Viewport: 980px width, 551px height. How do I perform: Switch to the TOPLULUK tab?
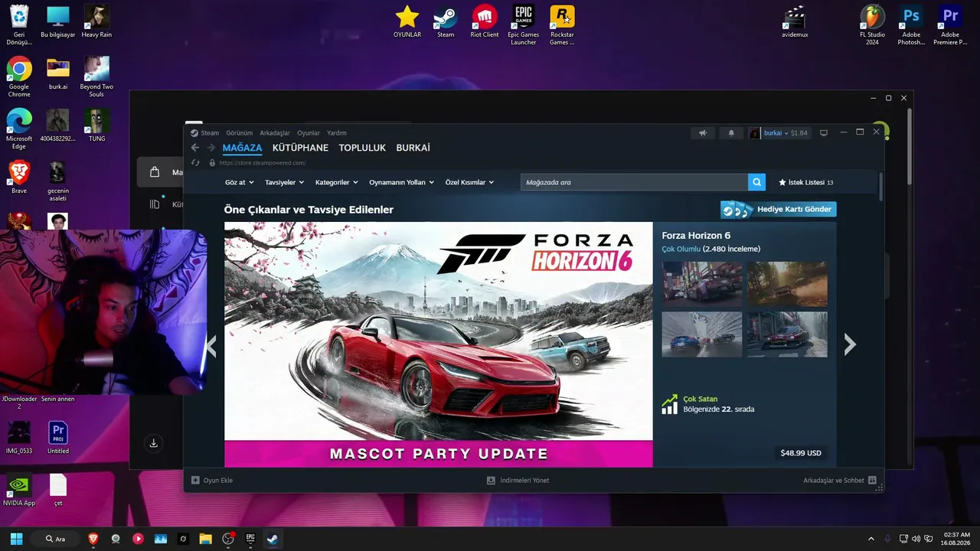(362, 148)
